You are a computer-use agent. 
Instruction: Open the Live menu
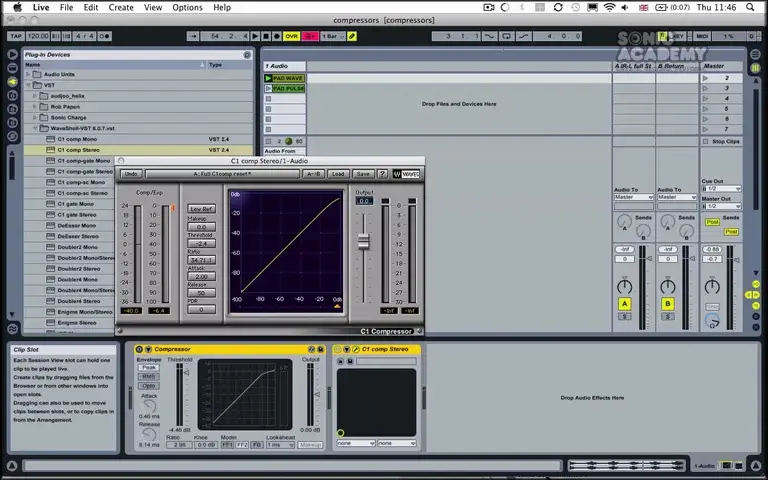[x=41, y=7]
